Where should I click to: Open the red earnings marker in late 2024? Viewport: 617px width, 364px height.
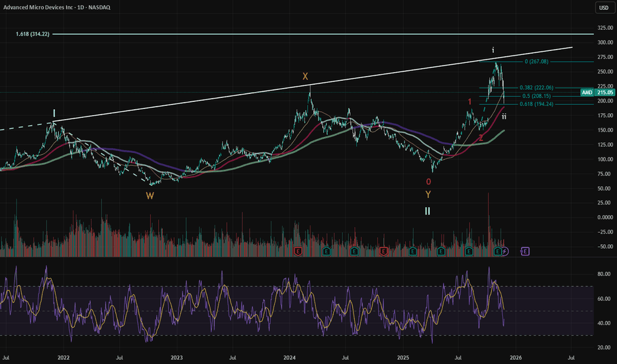click(384, 251)
